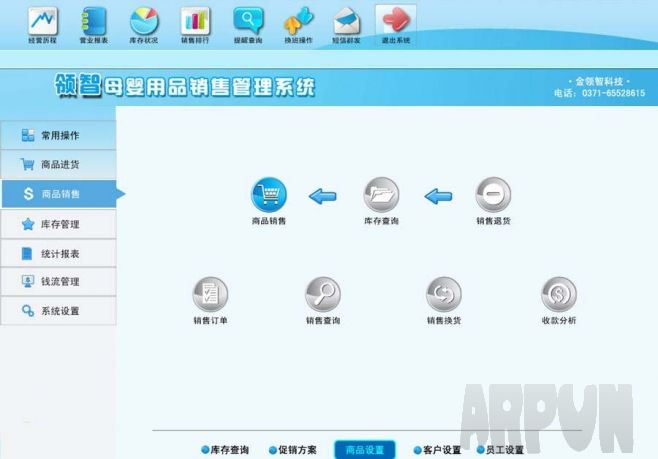Open 销售换货 swap arrows icon

coord(444,294)
